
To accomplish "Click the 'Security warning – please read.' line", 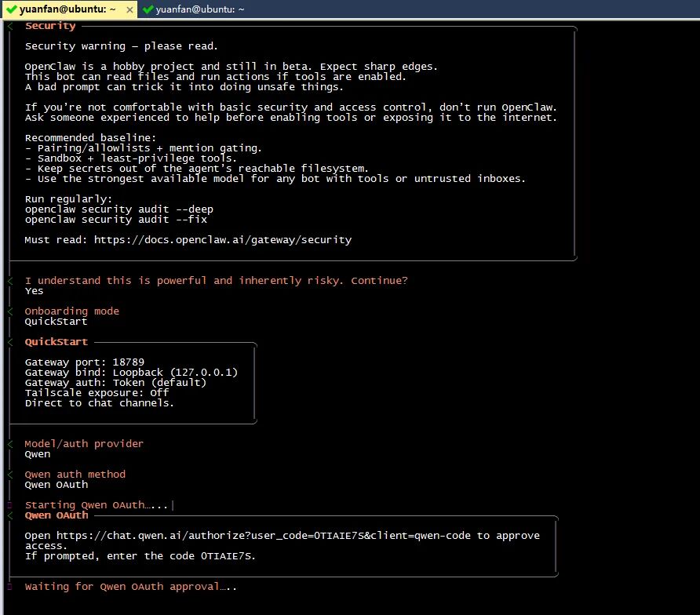I will 121,46.
